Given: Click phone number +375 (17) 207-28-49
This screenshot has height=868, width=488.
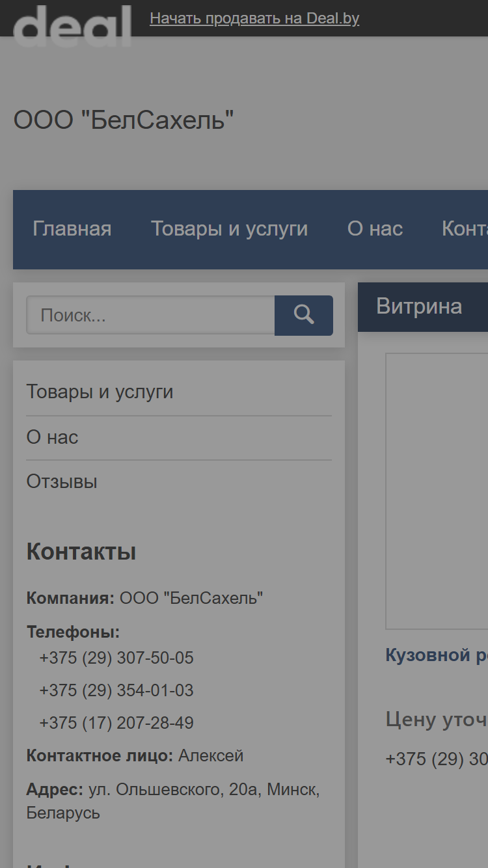Looking at the screenshot, I should click(x=116, y=723).
